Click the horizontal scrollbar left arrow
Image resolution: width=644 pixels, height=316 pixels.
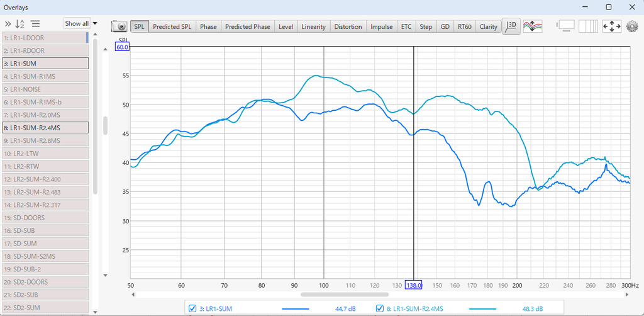click(x=133, y=294)
